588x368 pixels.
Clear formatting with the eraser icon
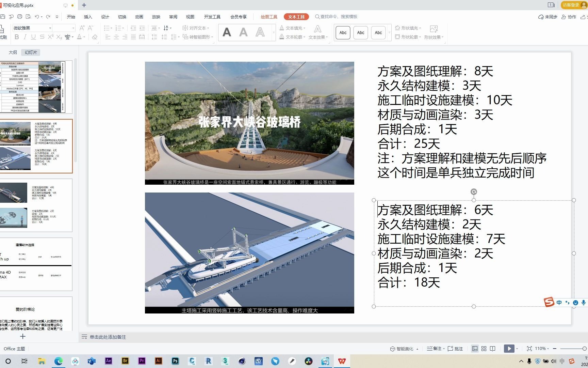click(95, 37)
